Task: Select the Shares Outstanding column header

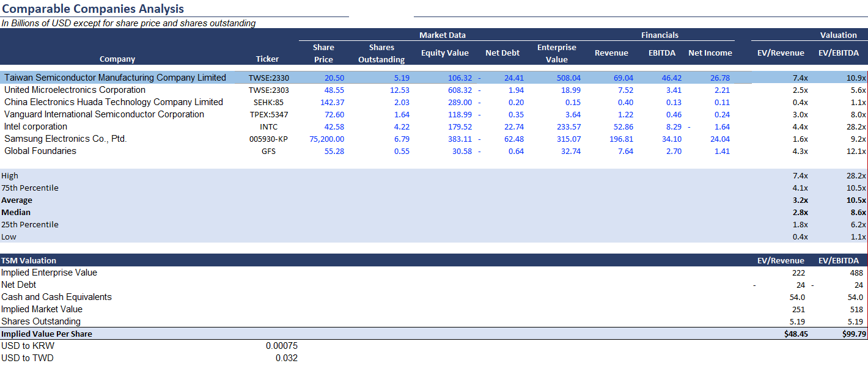Action: 381,53
